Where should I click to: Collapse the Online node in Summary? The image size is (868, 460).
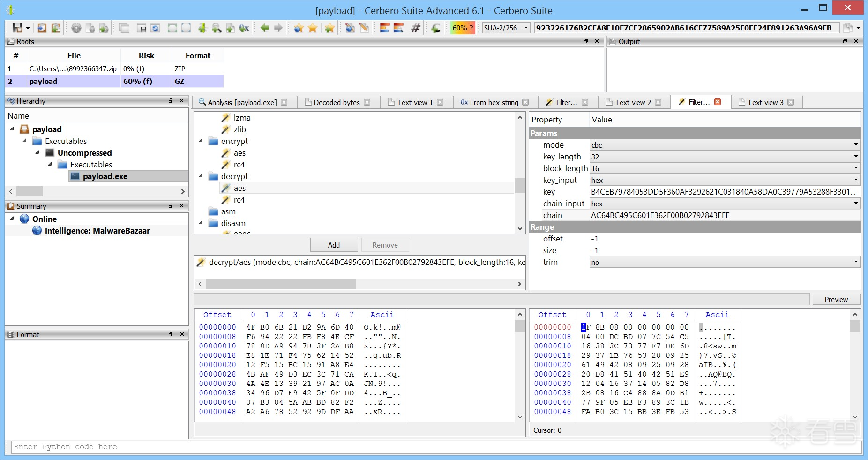(x=12, y=219)
